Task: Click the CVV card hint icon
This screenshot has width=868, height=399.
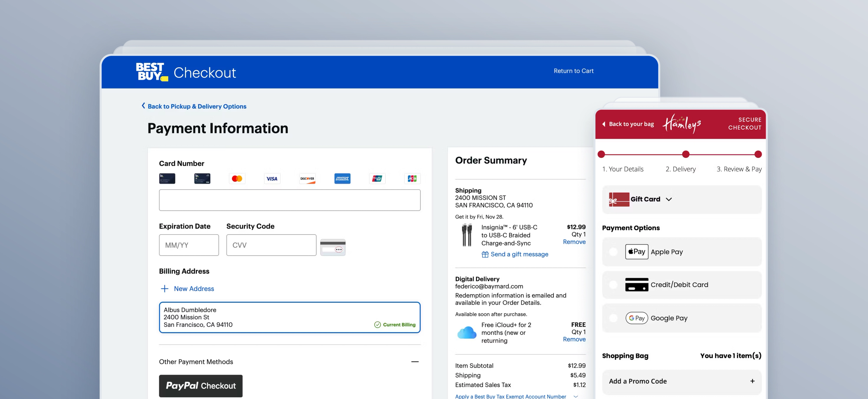Action: 333,247
